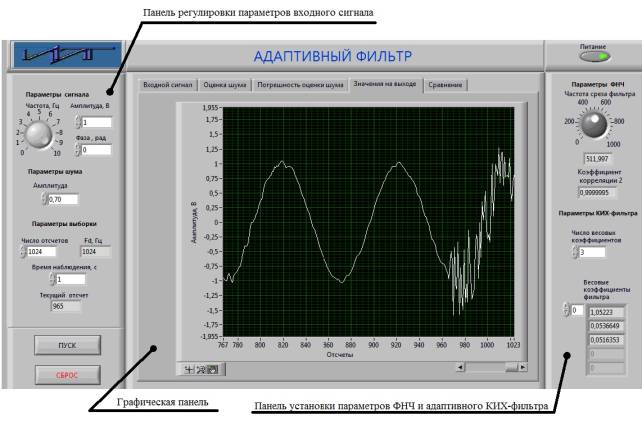Click the СБРОС reset button
The width and height of the screenshot is (642, 425).
[68, 375]
